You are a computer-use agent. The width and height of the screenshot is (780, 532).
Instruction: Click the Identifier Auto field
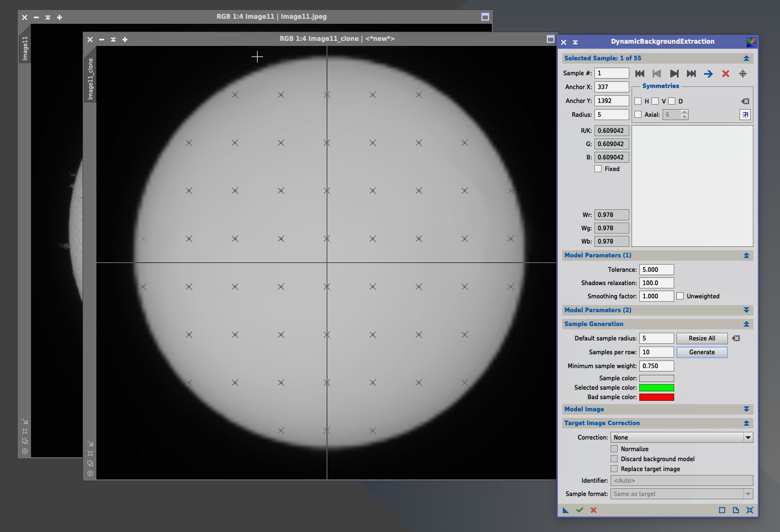pos(682,481)
